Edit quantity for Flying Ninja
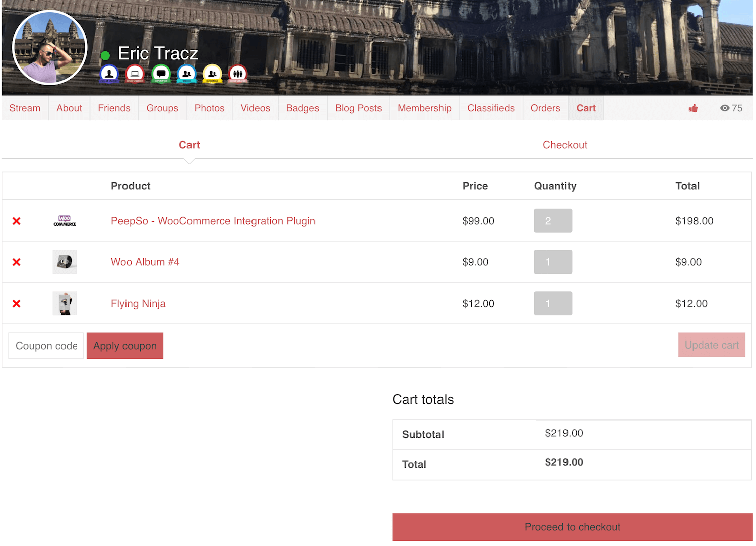 point(553,303)
